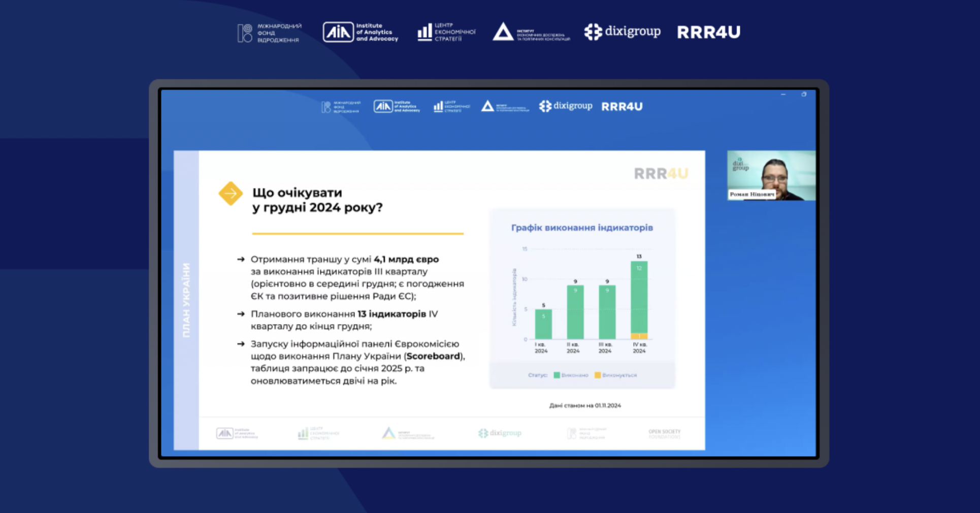Click the green Виконано legend swatch
The image size is (980, 513).
(x=557, y=375)
